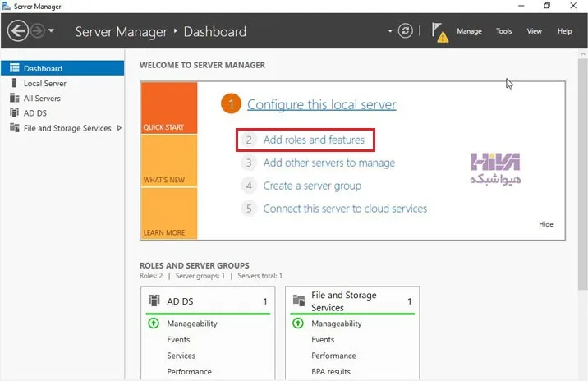Click Connect this server to cloud services
Viewport: 588px width, 381px height.
tap(345, 209)
